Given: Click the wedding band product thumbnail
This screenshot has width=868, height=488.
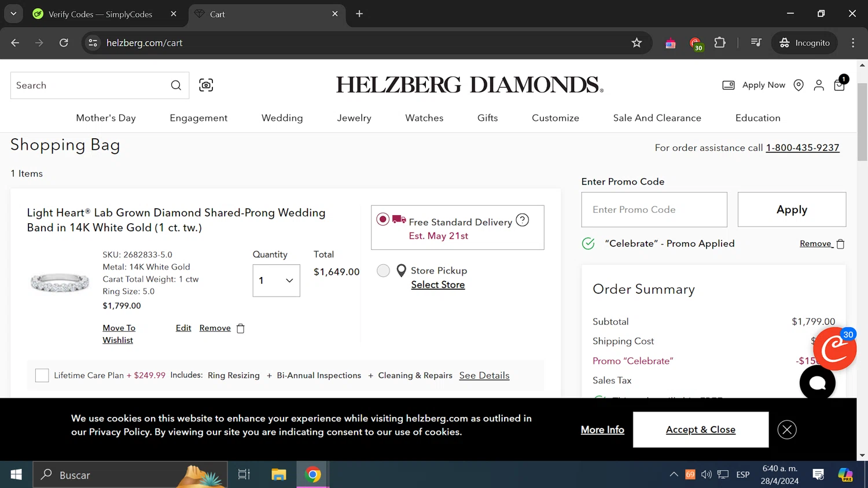Looking at the screenshot, I should click(x=60, y=282).
